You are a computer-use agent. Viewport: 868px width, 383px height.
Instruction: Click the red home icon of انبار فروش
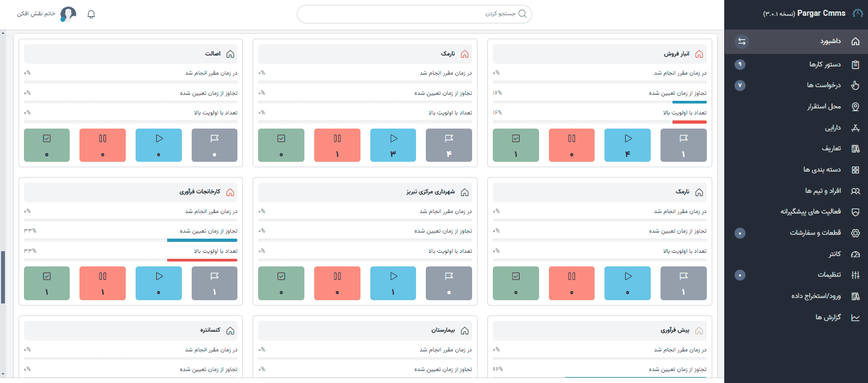(699, 54)
